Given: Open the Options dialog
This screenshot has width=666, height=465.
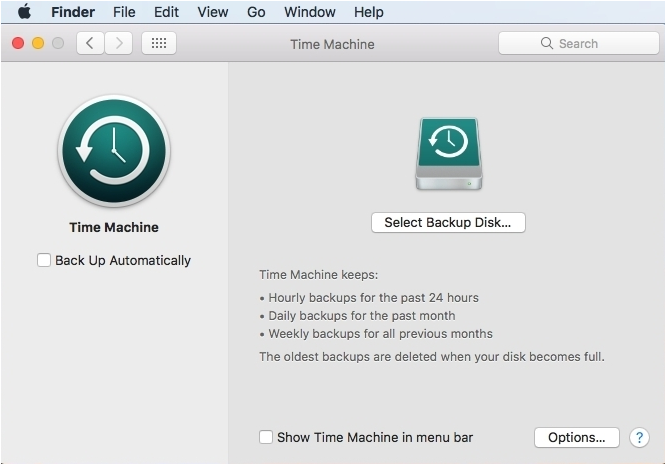Looking at the screenshot, I should (576, 437).
